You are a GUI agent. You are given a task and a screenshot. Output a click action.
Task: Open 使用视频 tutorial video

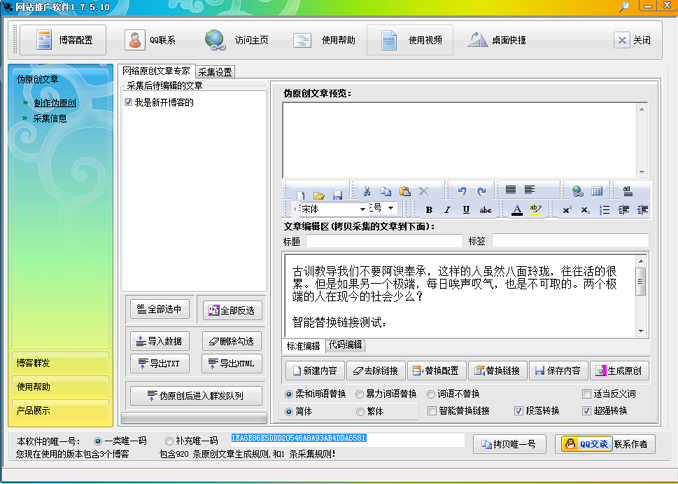(410, 40)
